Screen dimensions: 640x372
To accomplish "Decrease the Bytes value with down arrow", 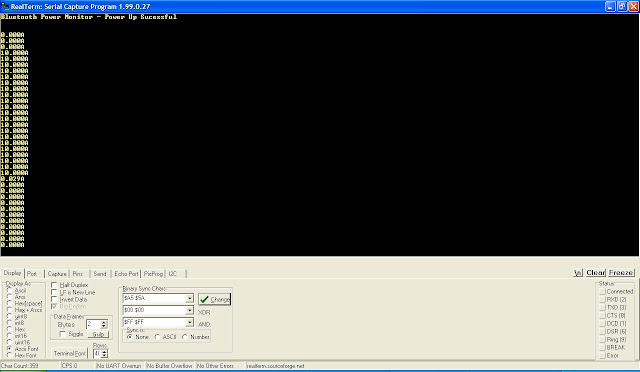I will click(104, 326).
